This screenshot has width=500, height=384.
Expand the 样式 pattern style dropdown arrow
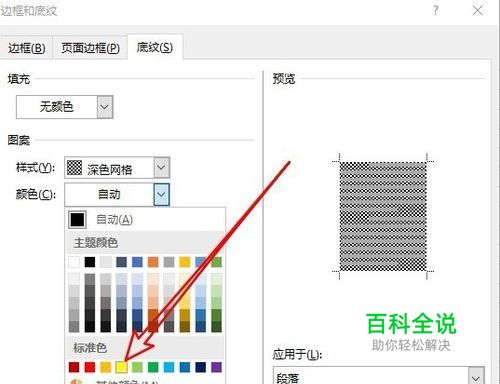pyautogui.click(x=161, y=167)
